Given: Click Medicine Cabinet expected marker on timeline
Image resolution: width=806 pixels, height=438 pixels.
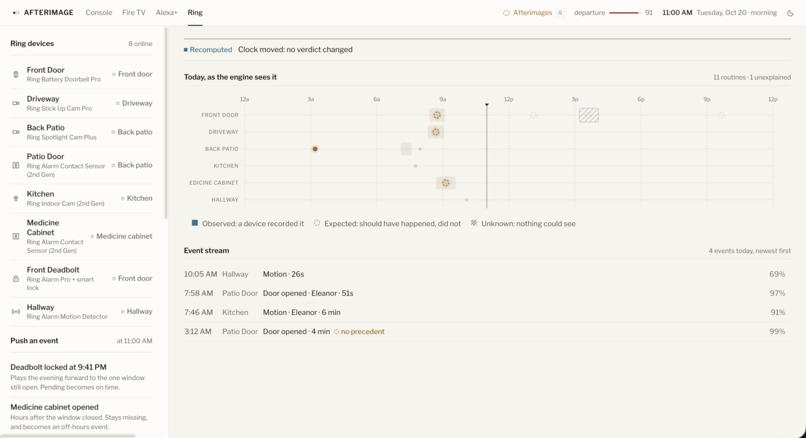Looking at the screenshot, I should (446, 182).
